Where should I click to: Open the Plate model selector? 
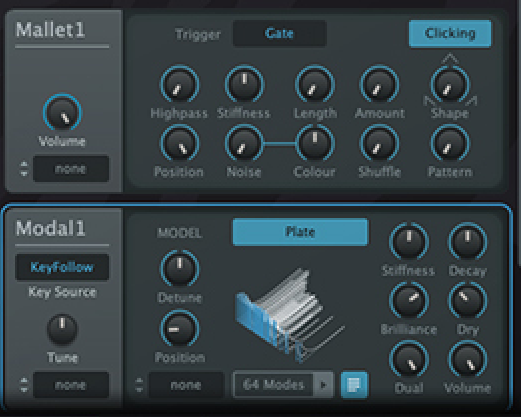pyautogui.click(x=300, y=232)
